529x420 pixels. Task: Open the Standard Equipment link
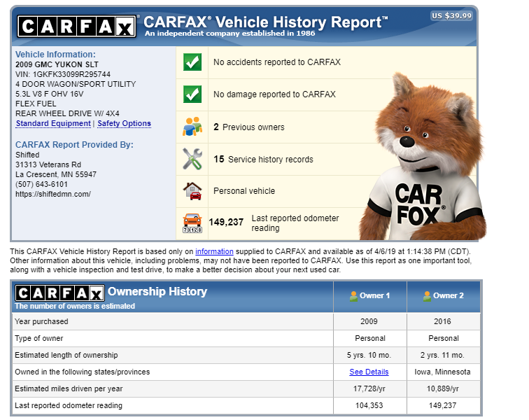coord(53,124)
